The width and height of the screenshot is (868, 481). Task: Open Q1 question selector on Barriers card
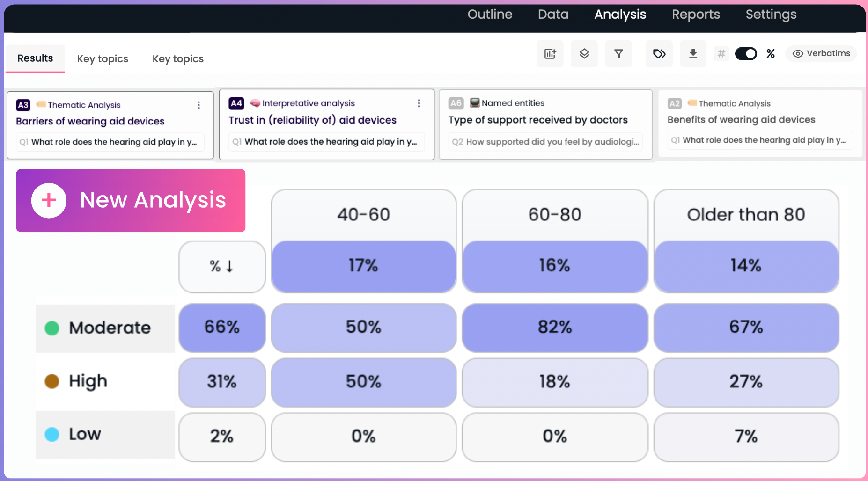pyautogui.click(x=110, y=142)
